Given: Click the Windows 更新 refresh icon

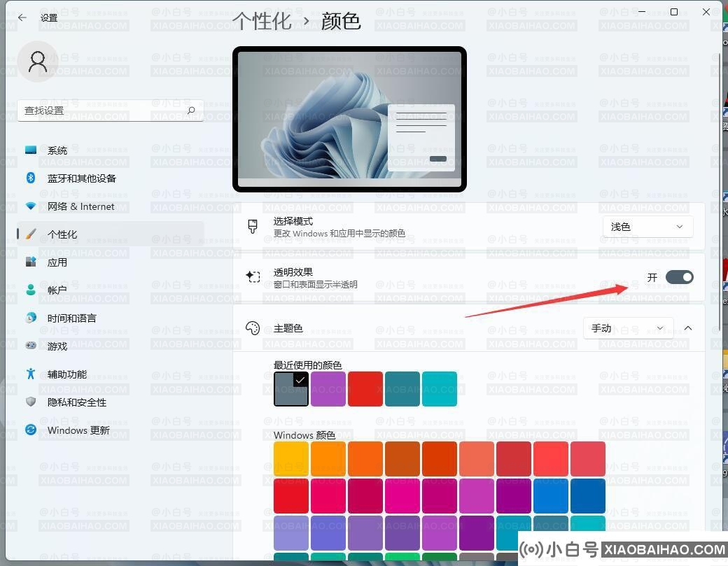Looking at the screenshot, I should tap(31, 430).
